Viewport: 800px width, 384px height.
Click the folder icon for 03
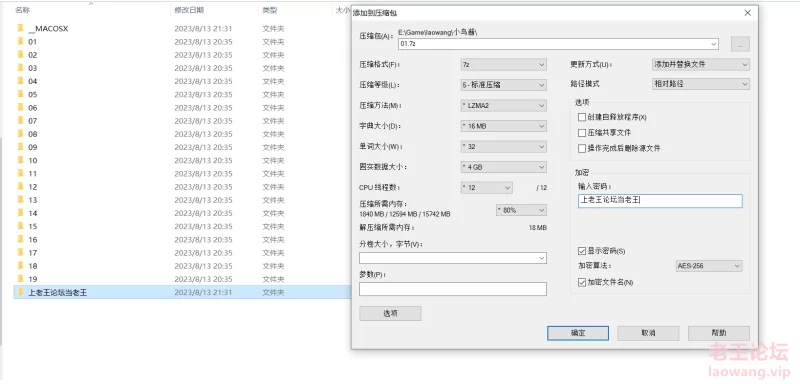point(20,68)
